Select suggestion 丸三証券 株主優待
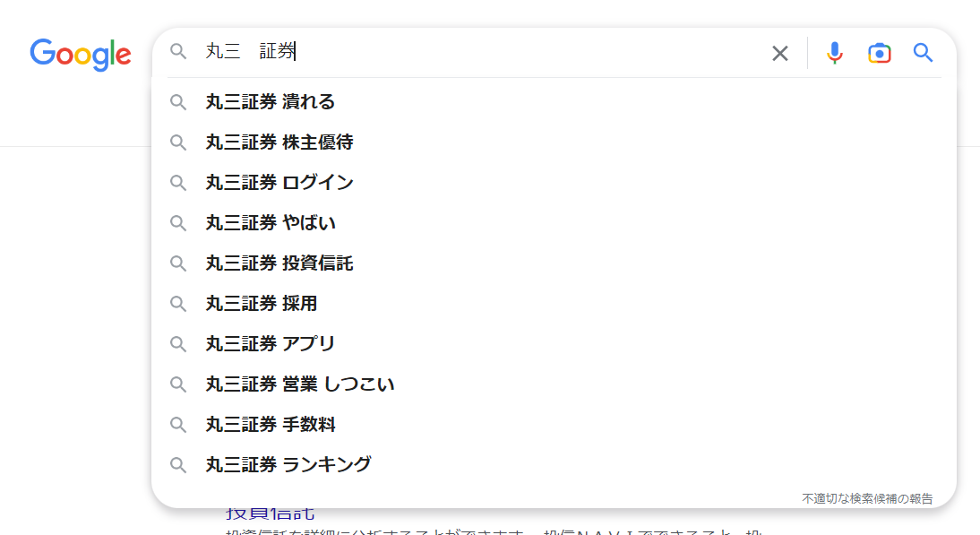The image size is (980, 535). 554,142
